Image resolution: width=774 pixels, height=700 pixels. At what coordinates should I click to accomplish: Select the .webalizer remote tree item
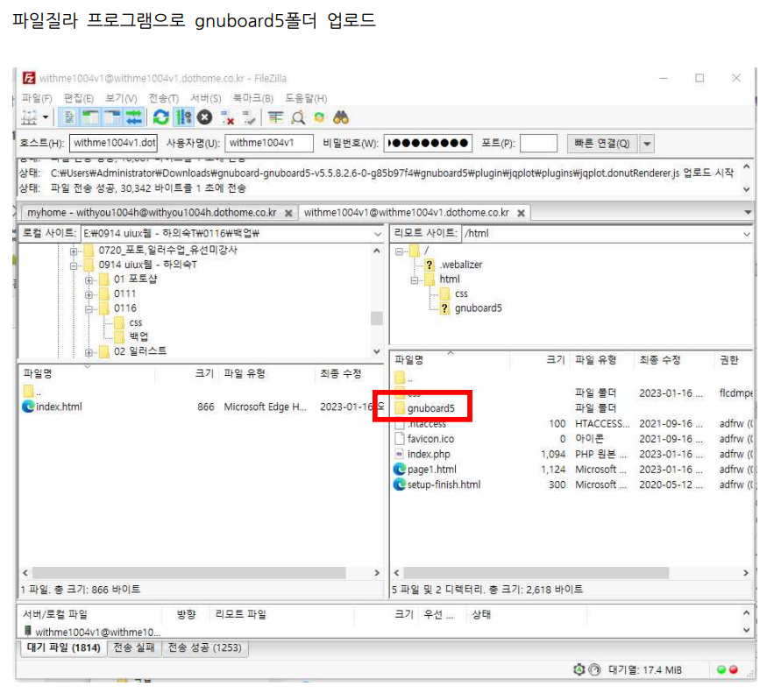[461, 265]
